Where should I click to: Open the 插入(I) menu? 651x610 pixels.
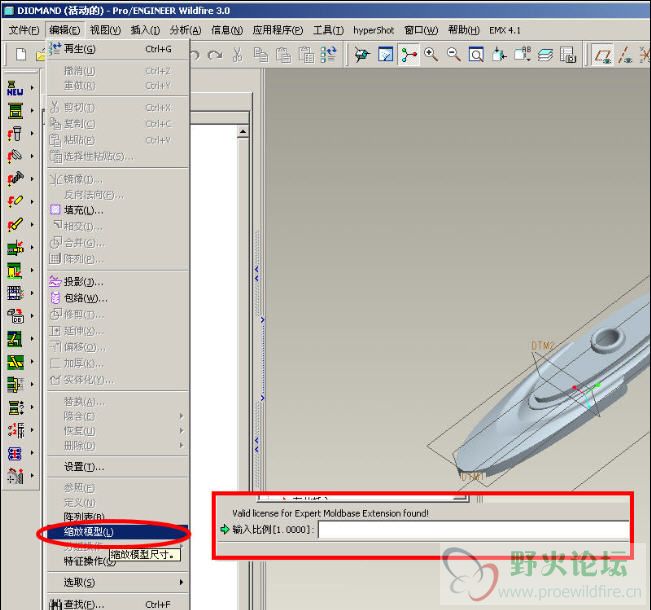pyautogui.click(x=145, y=30)
